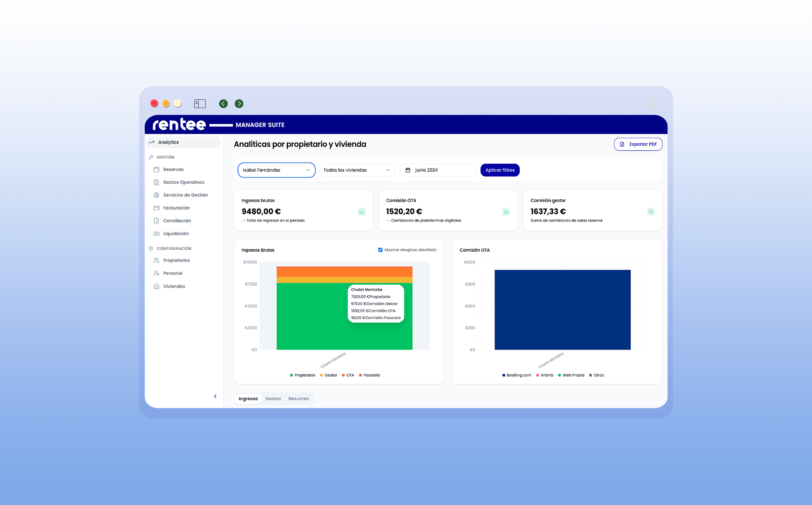Open the junio 2024 date picker field

coord(437,170)
